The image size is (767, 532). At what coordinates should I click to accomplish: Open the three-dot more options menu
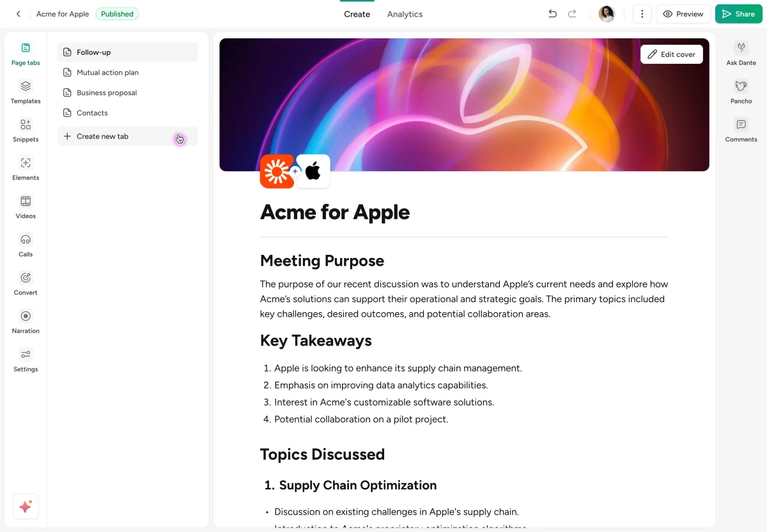(642, 14)
